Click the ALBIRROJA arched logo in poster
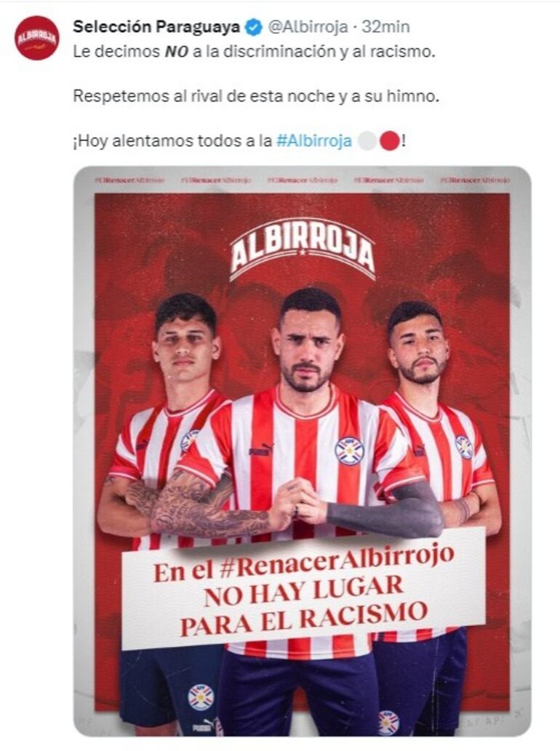Image resolution: width=560 pixels, height=751 pixels. click(x=302, y=252)
